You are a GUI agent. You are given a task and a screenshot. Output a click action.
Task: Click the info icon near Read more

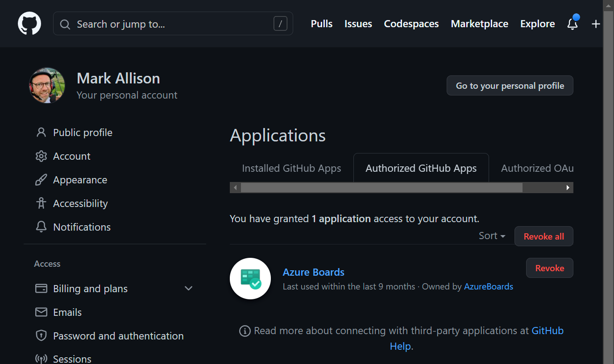(x=245, y=331)
